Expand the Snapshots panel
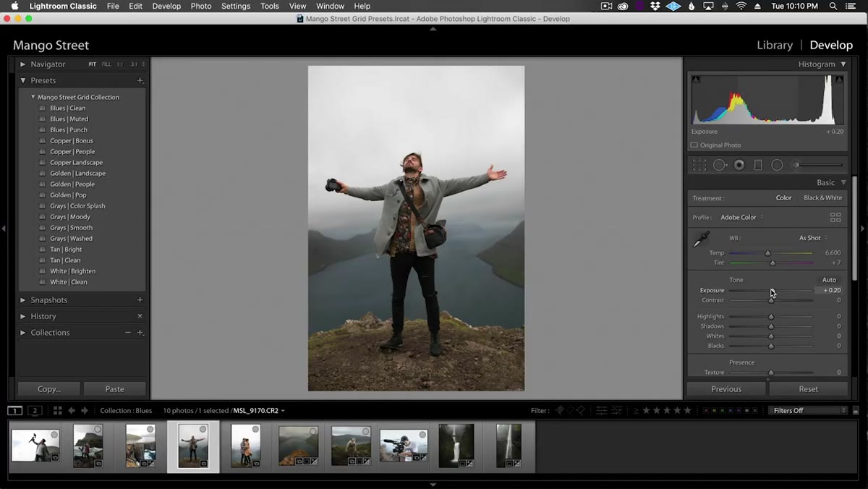This screenshot has height=489, width=868. (x=23, y=299)
